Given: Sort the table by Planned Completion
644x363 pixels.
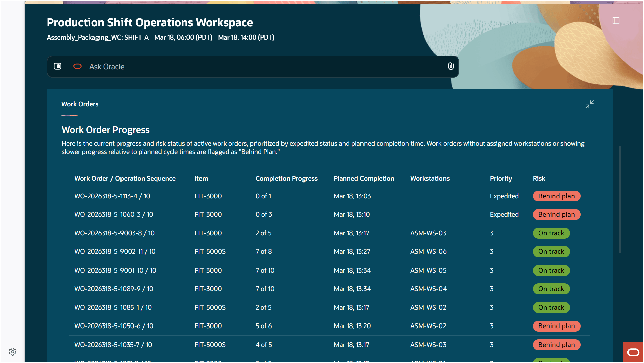Looking at the screenshot, I should [x=364, y=178].
